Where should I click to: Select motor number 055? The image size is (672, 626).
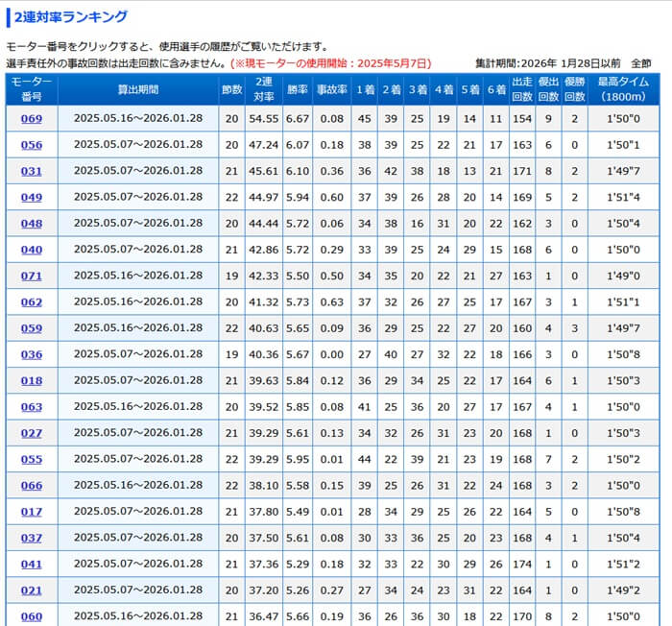(32, 460)
